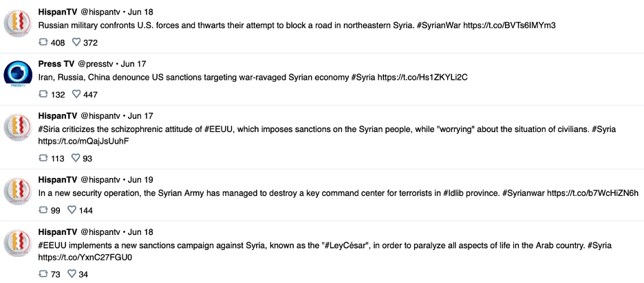This screenshot has width=644, height=283.
Task: Open link https://t.co/Hs1ZKYLi2C
Action: [422, 77]
